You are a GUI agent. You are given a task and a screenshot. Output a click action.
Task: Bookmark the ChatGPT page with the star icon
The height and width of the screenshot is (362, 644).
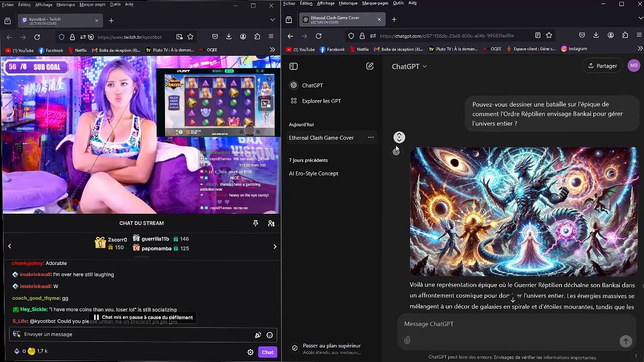[x=549, y=36]
